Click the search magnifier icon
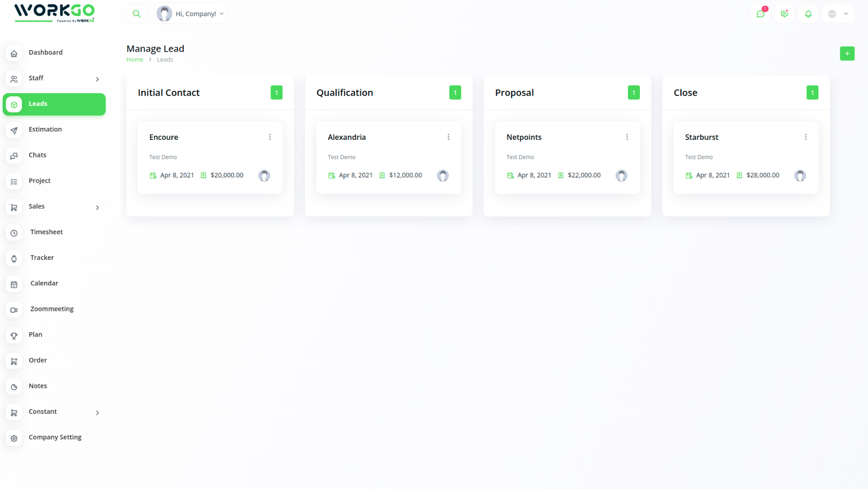The height and width of the screenshot is (489, 868). pyautogui.click(x=137, y=14)
